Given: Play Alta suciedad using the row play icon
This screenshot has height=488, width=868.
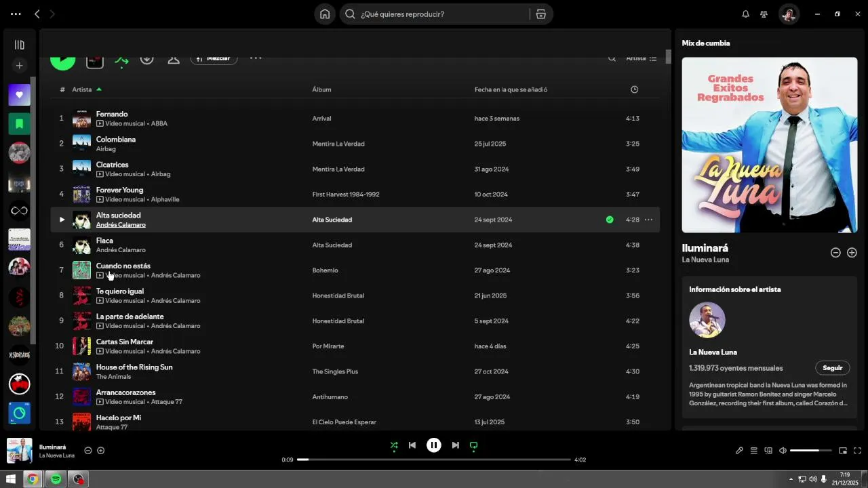Looking at the screenshot, I should 62,220.
